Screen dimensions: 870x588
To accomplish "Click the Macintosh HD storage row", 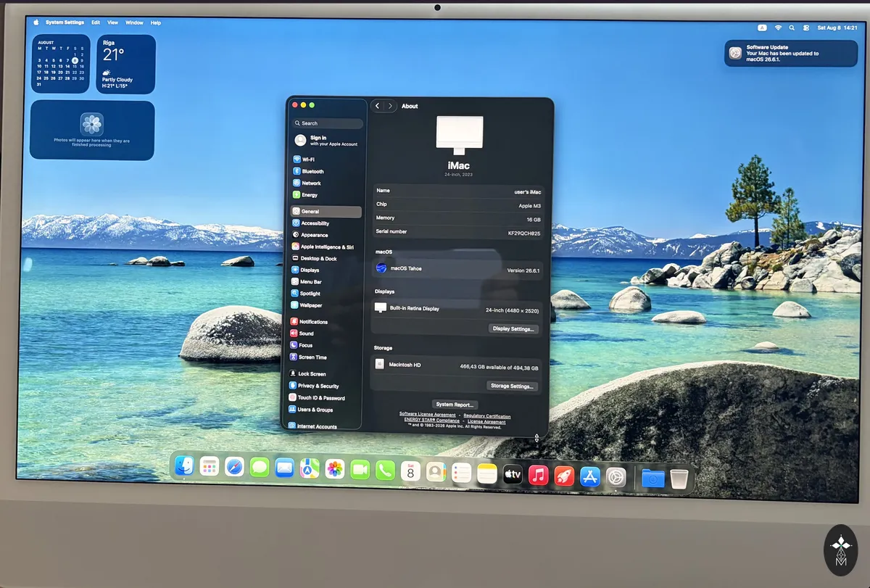I will 457,365.
